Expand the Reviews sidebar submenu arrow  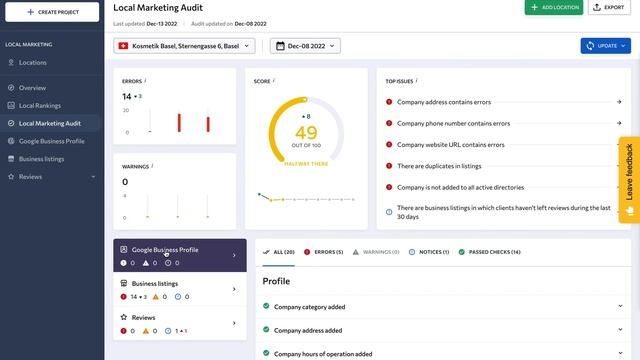(x=93, y=177)
